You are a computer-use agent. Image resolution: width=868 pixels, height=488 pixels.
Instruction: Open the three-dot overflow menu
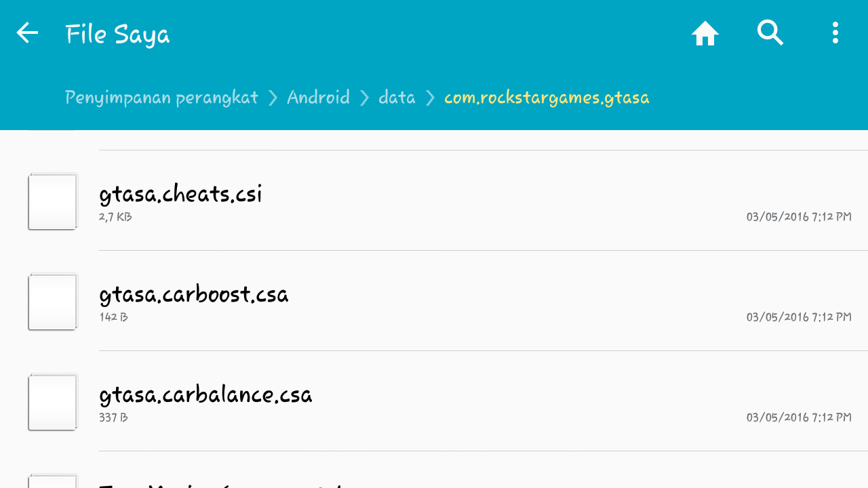point(835,33)
